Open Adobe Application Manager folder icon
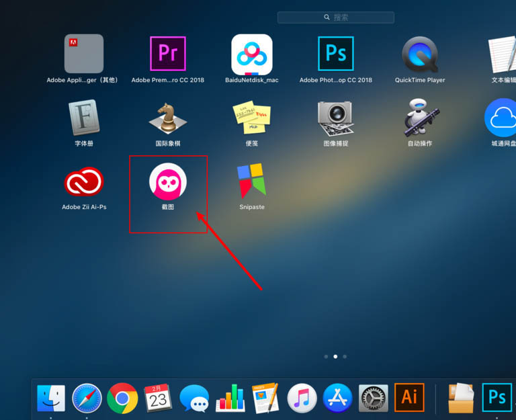This screenshot has height=420, width=516. [84, 54]
